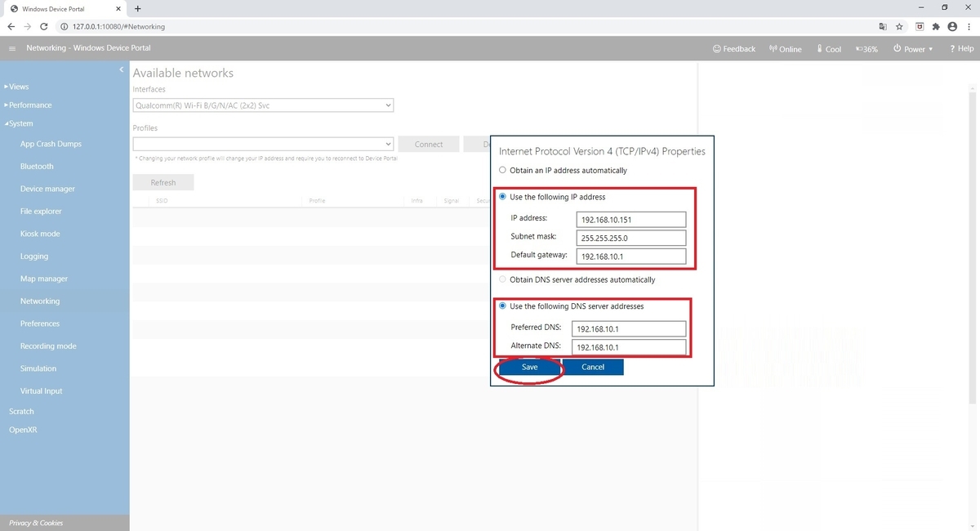The width and height of the screenshot is (980, 531).
Task: Click the IP address field
Action: (630, 220)
